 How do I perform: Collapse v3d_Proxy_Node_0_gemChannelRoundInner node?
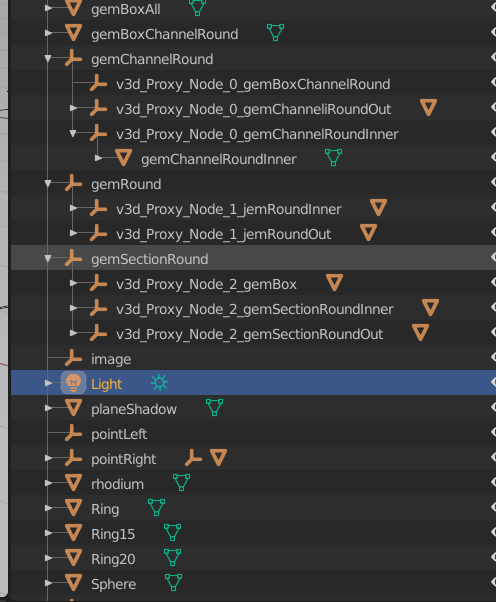click(73, 133)
